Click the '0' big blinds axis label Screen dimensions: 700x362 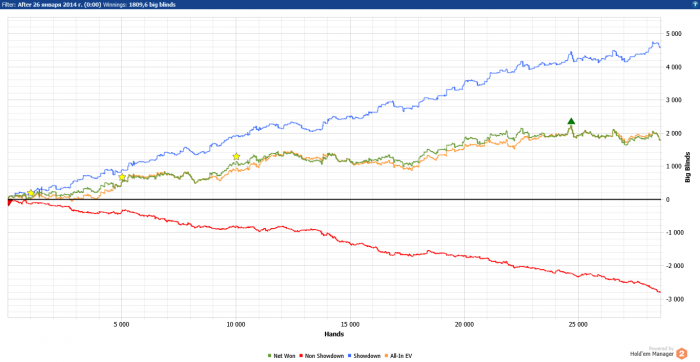pyautogui.click(x=667, y=200)
